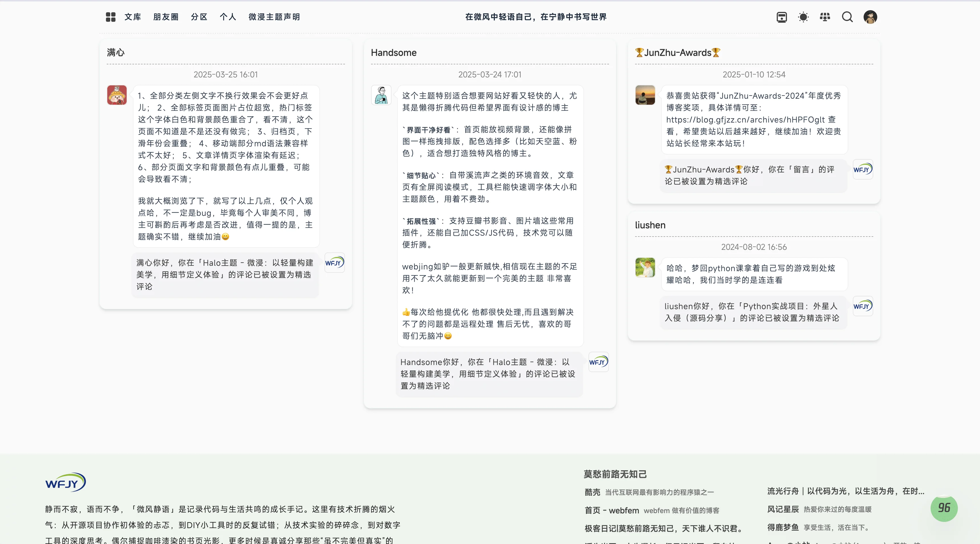Click the green 96 score badge
This screenshot has height=544, width=980.
tap(944, 508)
